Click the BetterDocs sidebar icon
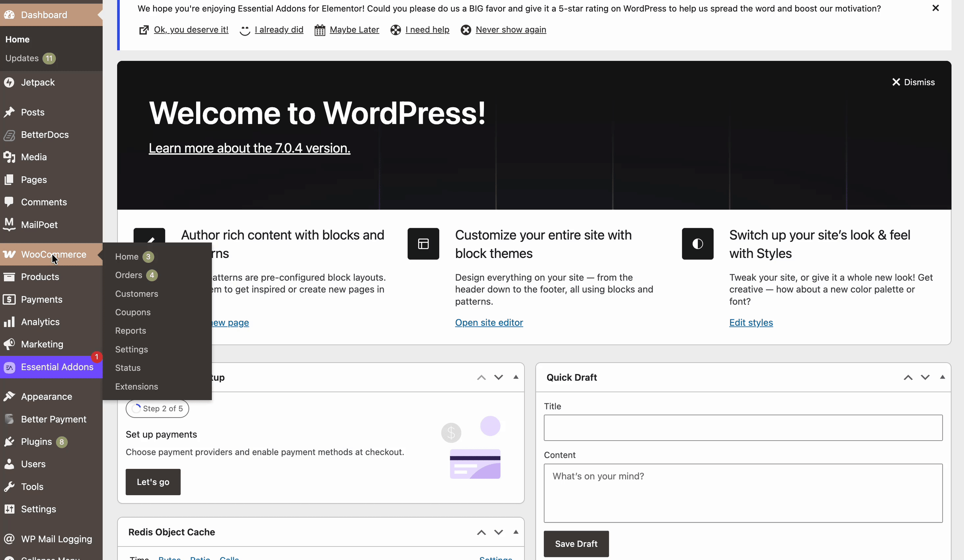Image resolution: width=964 pixels, height=560 pixels. pyautogui.click(x=9, y=135)
